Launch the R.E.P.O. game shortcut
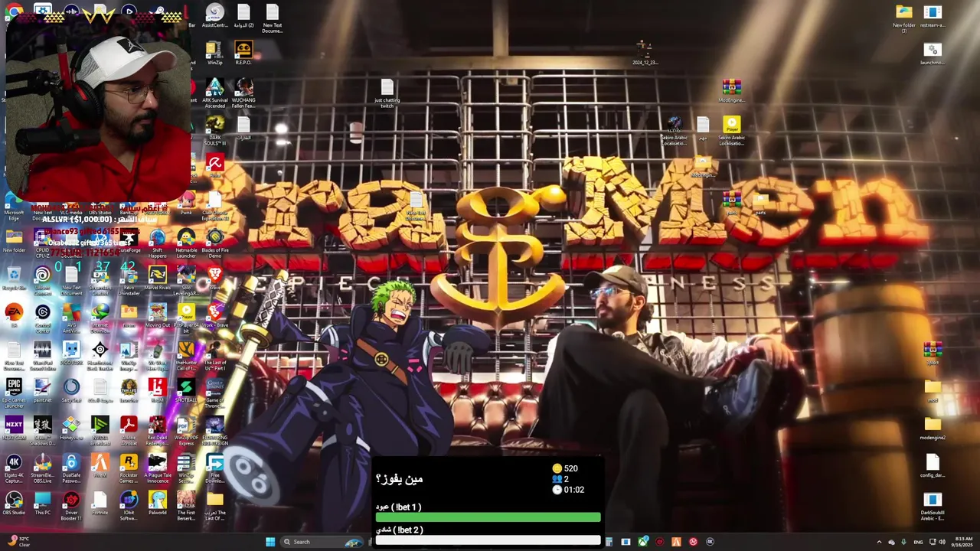Screen dimensions: 980x551 click(x=243, y=54)
